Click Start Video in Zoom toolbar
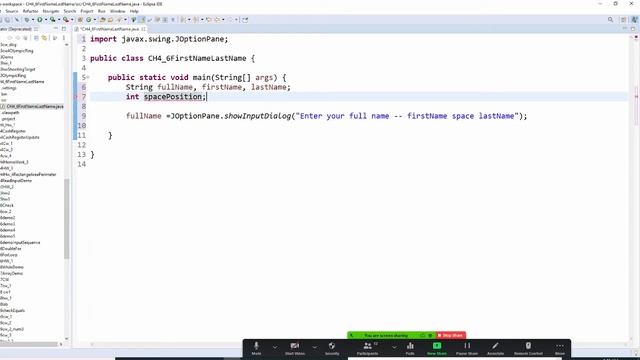 coord(295,348)
